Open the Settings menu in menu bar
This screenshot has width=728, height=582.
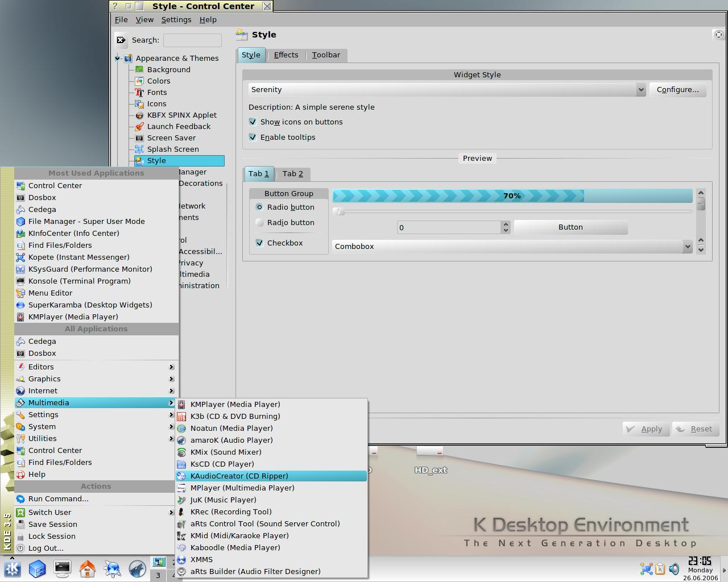click(x=176, y=19)
